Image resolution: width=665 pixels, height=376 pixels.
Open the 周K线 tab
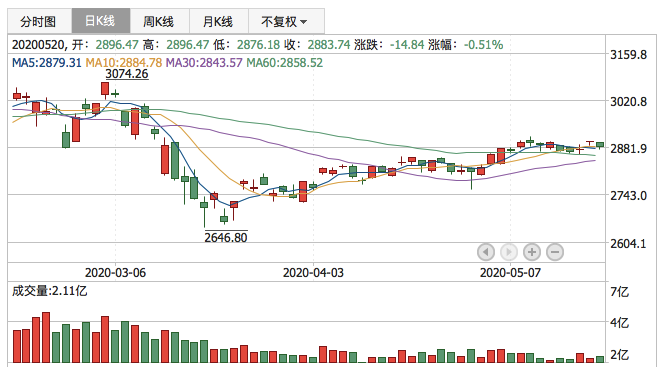159,21
